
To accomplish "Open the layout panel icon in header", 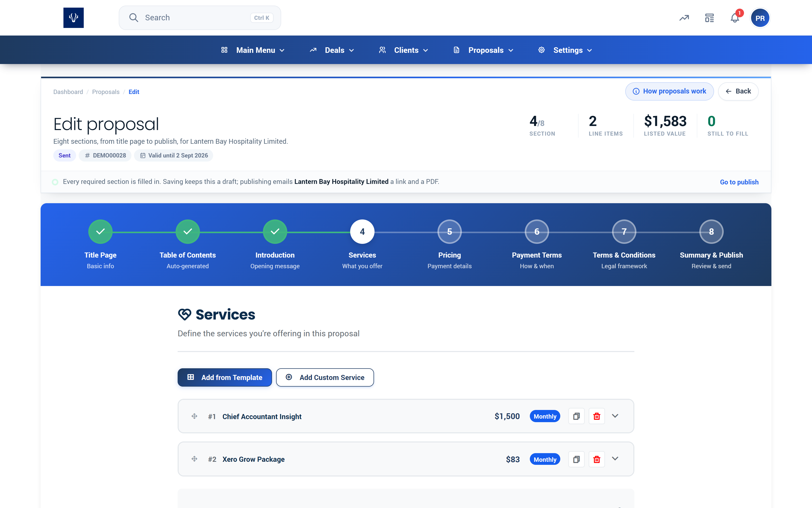I will click(709, 18).
